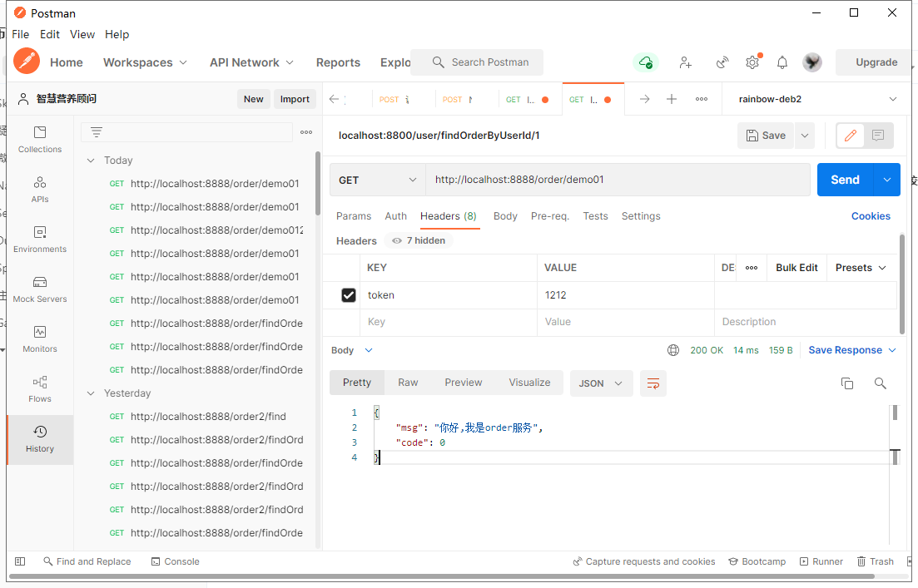Viewport: 918px width, 588px height.
Task: Open history more options ellipsis
Action: [x=306, y=132]
